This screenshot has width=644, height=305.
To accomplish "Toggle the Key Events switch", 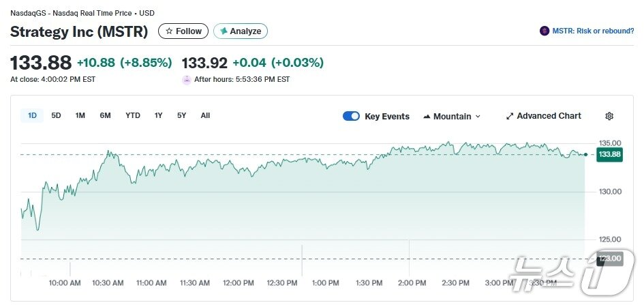I will [351, 116].
